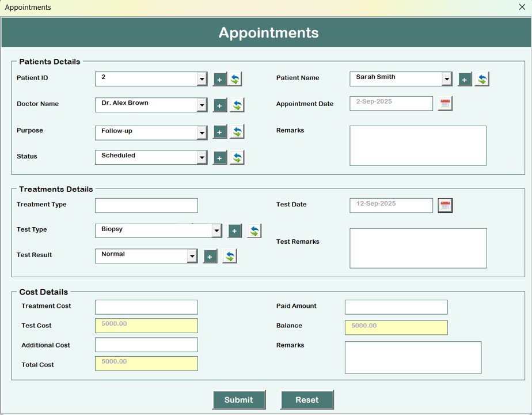Refresh the Test Result list
This screenshot has height=415, width=532.
pos(230,256)
